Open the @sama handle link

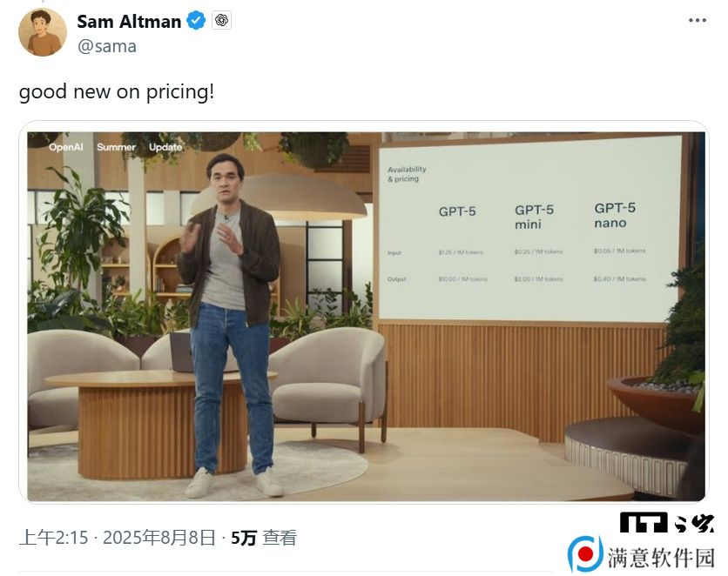pos(107,46)
